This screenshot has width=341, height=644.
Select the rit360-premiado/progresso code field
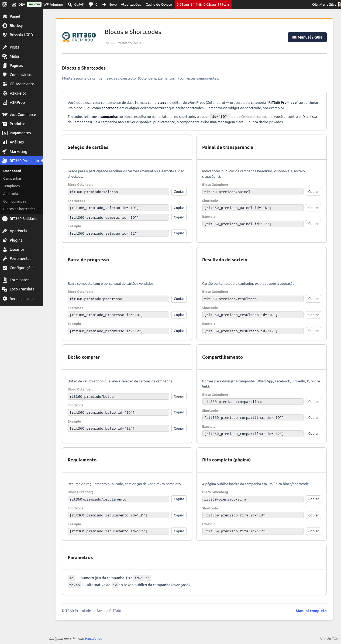pyautogui.click(x=118, y=299)
